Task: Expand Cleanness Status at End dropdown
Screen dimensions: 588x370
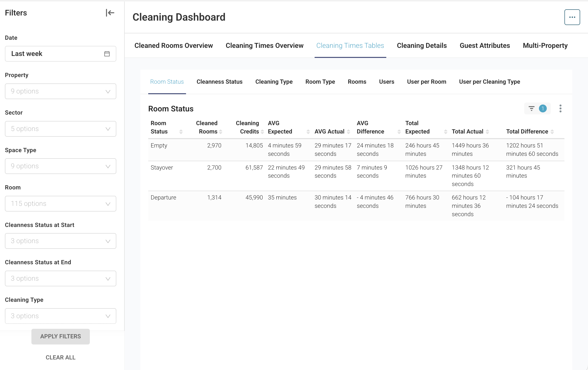Action: click(x=61, y=278)
